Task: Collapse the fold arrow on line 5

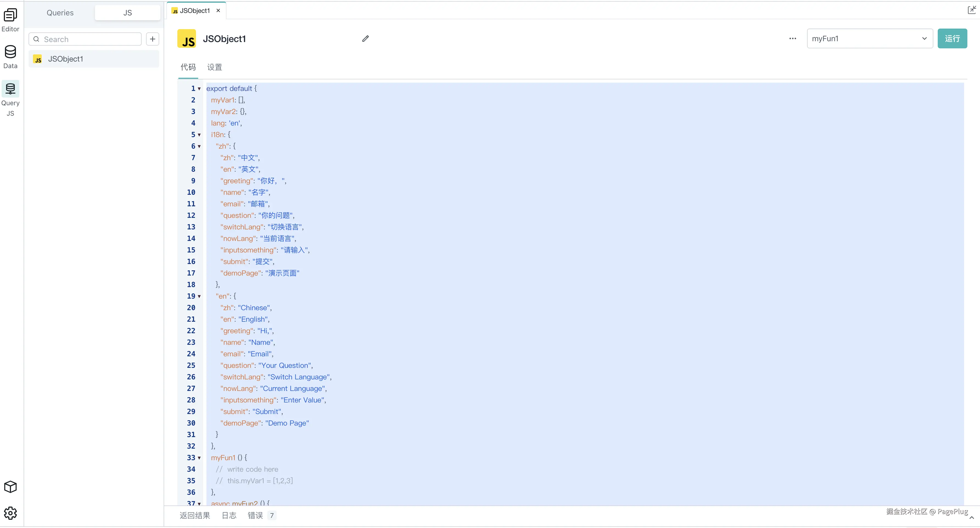Action: pyautogui.click(x=199, y=135)
